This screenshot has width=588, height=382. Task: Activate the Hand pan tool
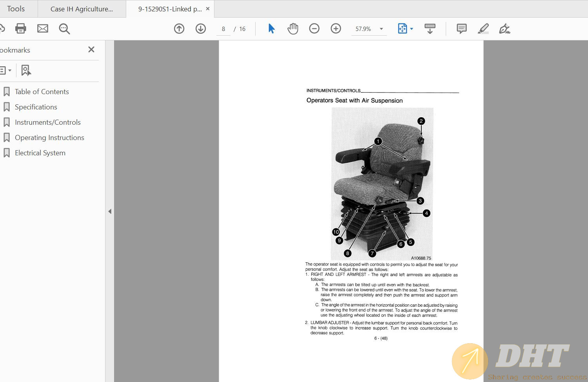click(x=293, y=29)
